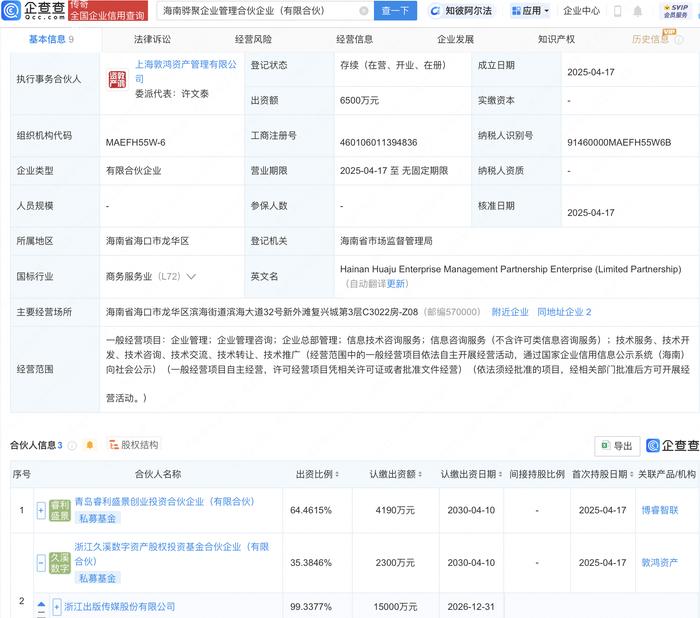Click the 睿利盛景 green partner logo
The width and height of the screenshot is (700, 618).
60,510
